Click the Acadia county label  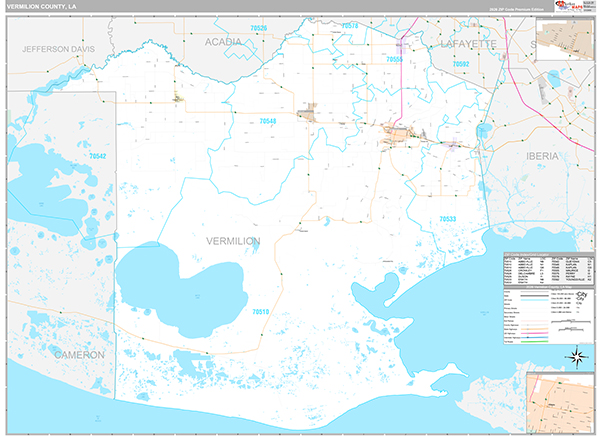[x=223, y=42]
